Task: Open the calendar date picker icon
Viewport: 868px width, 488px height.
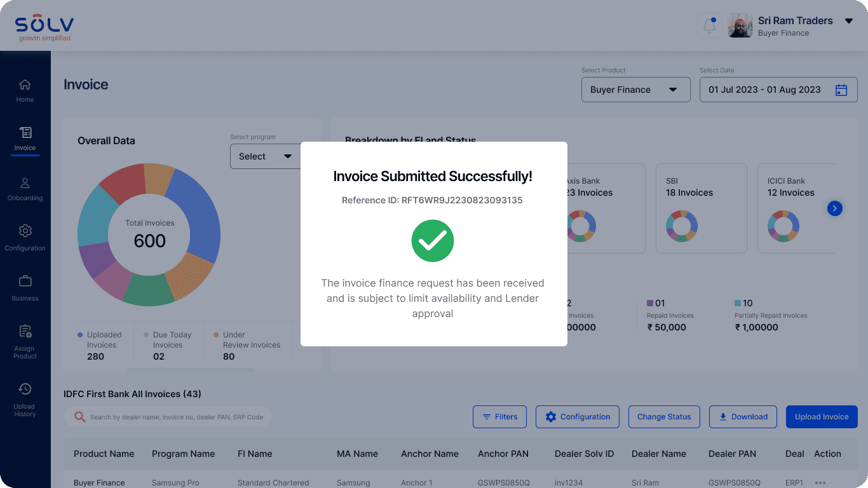Action: 841,90
